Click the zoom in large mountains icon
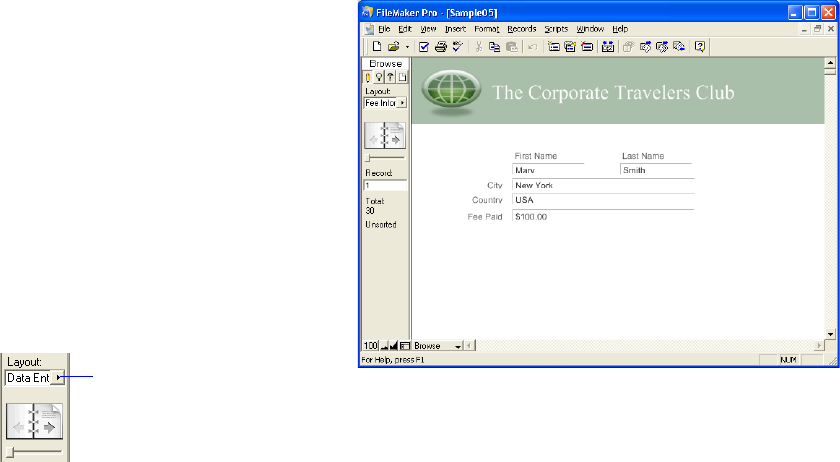The image size is (840, 462). tap(394, 346)
